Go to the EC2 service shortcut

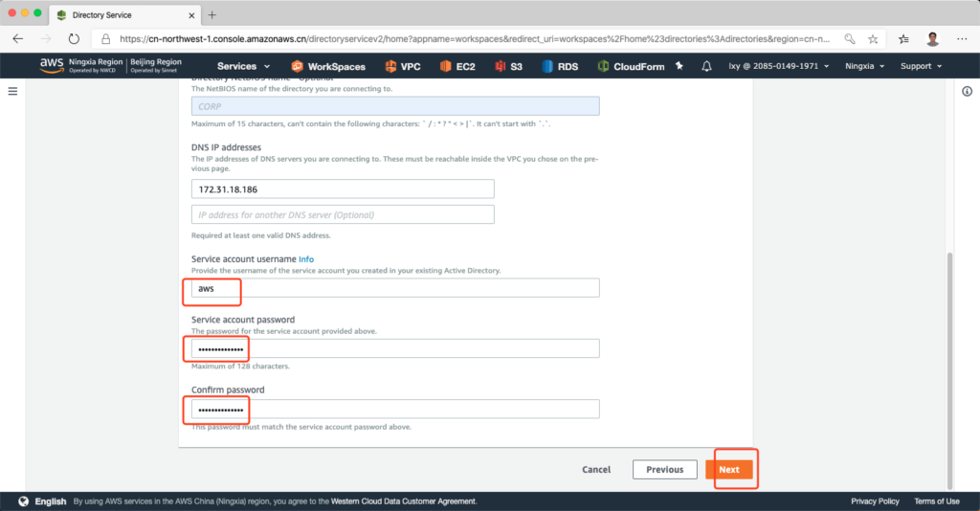point(458,66)
